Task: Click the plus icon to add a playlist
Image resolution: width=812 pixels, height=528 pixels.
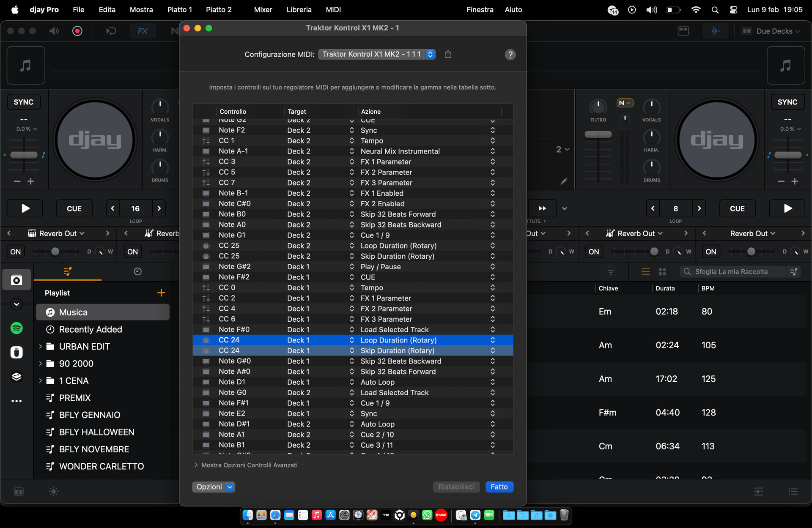Action: [161, 293]
